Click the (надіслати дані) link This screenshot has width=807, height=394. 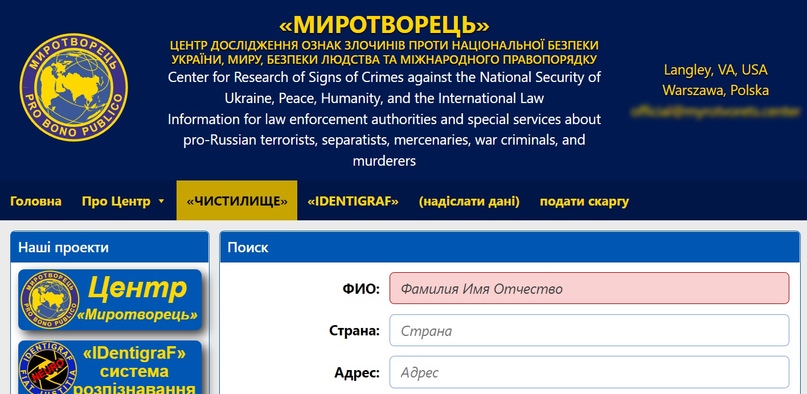coord(469,201)
